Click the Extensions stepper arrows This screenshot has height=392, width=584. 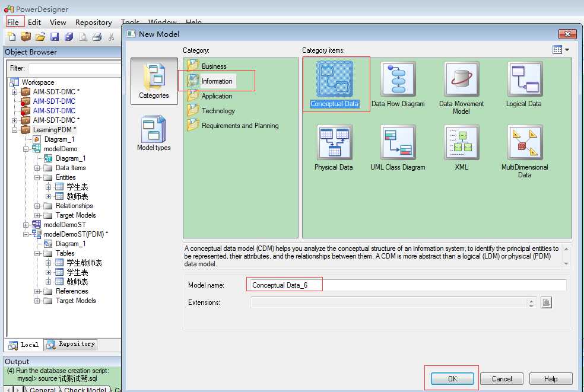531,302
